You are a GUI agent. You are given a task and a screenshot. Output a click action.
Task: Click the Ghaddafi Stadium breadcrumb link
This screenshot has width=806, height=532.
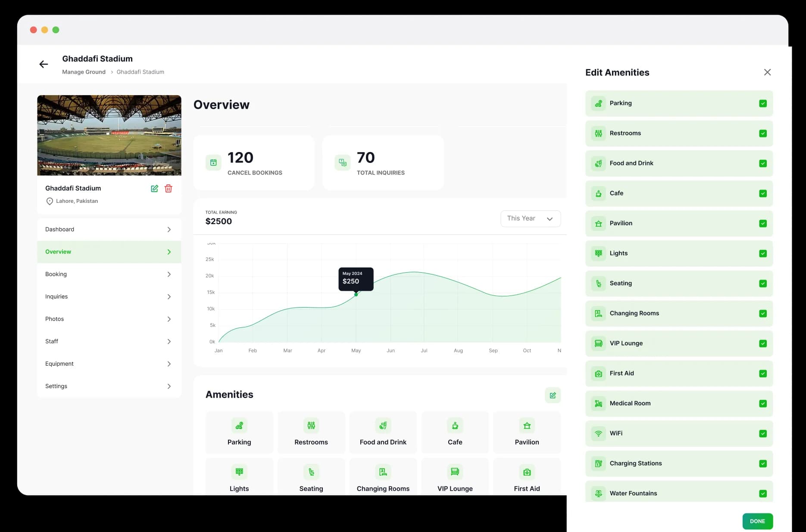[x=141, y=72]
